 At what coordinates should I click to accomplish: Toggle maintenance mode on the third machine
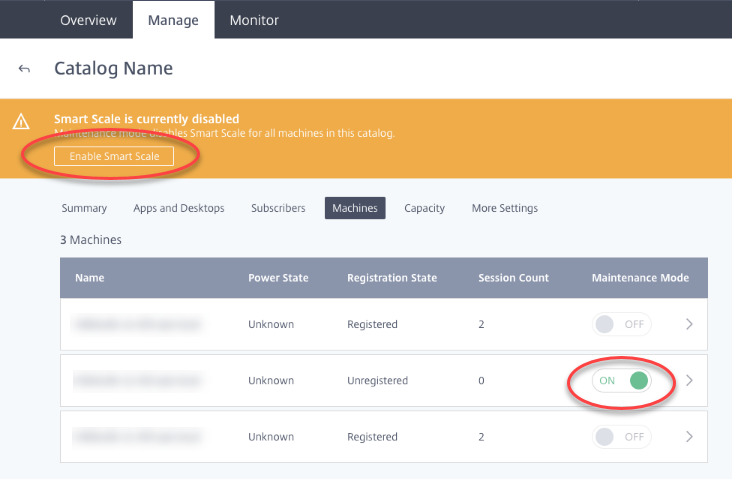(620, 437)
